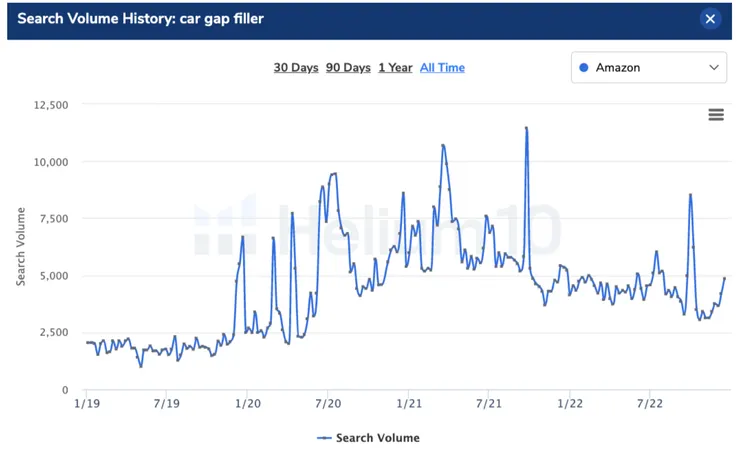Open the chart hamburger menu
This screenshot has width=740, height=454.
(x=716, y=115)
